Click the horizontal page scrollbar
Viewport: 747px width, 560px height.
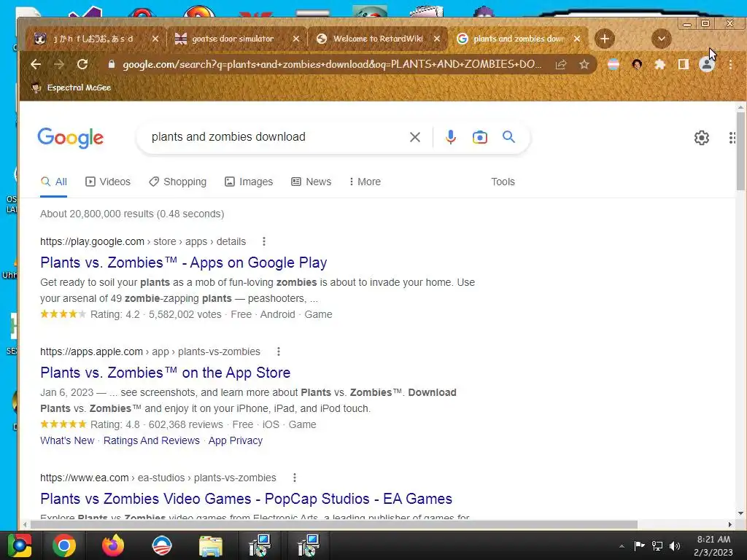333,524
